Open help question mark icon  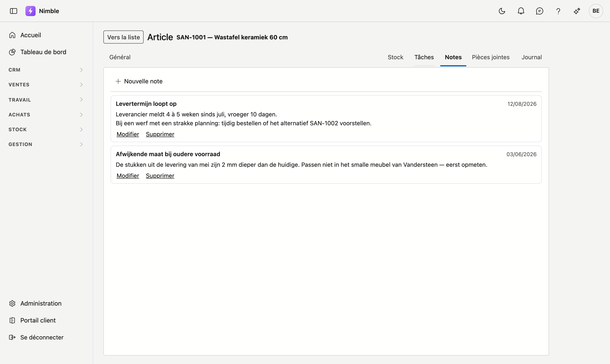558,11
